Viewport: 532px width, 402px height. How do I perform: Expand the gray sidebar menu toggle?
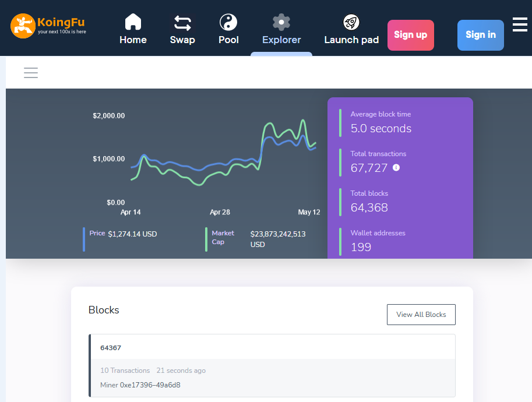31,73
